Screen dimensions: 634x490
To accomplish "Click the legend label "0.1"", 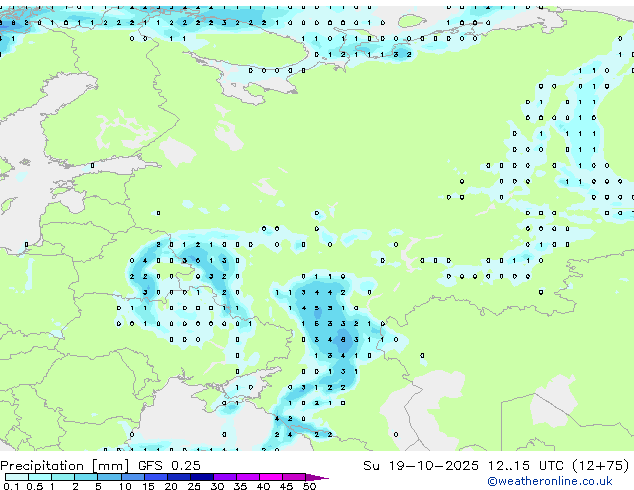I will click(x=11, y=486).
